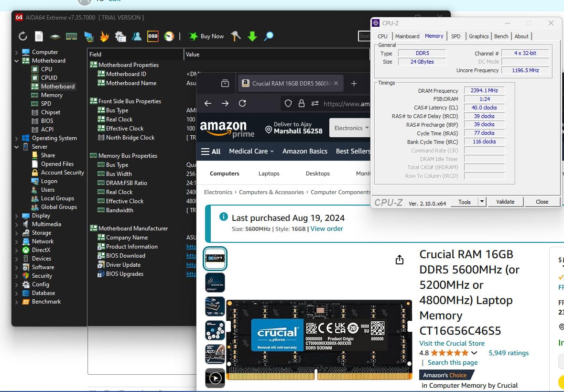Open the OSD panel icon in AIDA64
Screen dimensions: 564x392
click(x=153, y=36)
